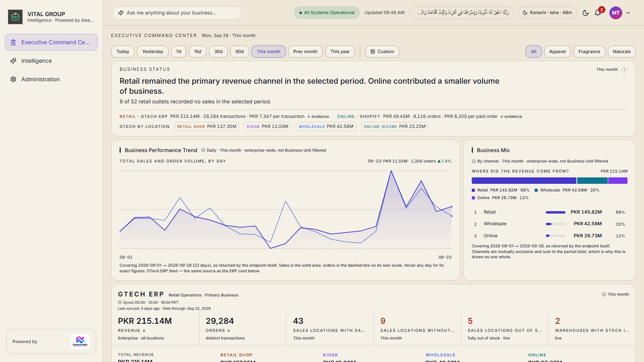Open the Executive Command Center sidebar item
The image size is (644, 362).
[51, 42]
